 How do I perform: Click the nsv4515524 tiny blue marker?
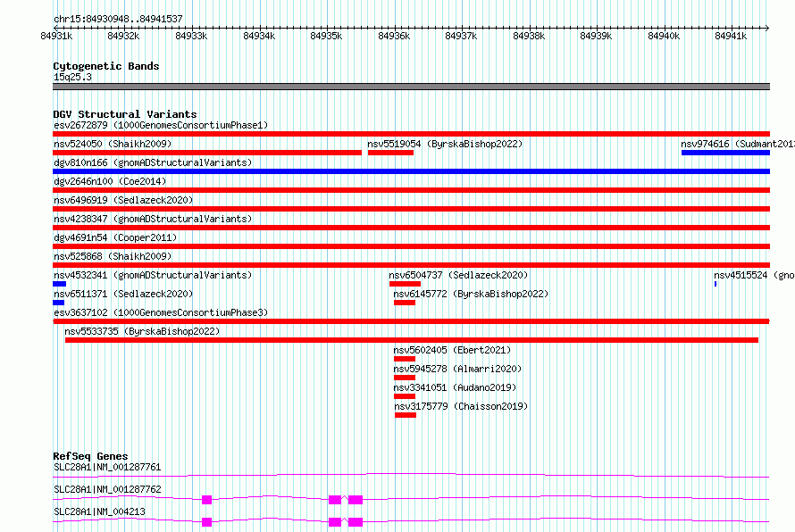pyautogui.click(x=715, y=284)
